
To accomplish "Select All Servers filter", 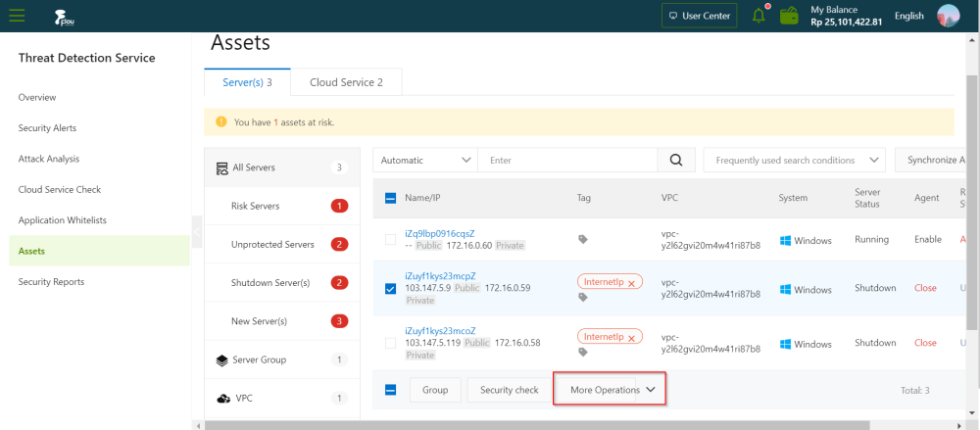I will tap(282, 167).
